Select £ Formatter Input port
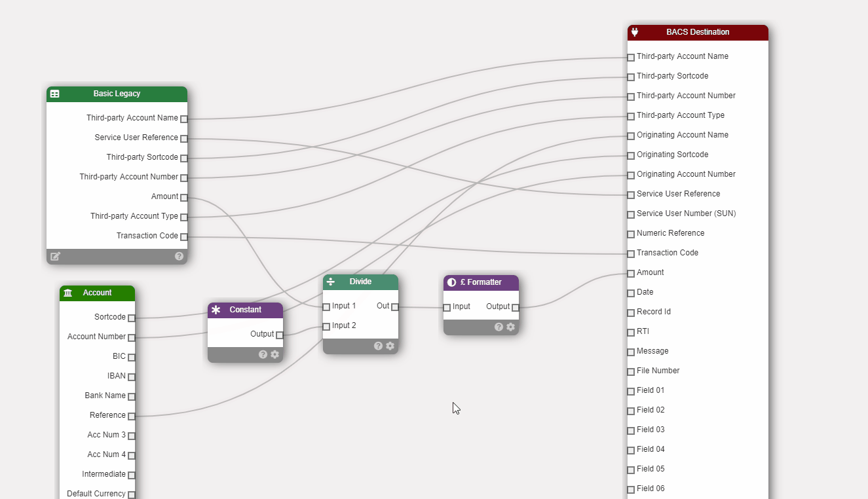This screenshot has width=868, height=499. click(447, 307)
